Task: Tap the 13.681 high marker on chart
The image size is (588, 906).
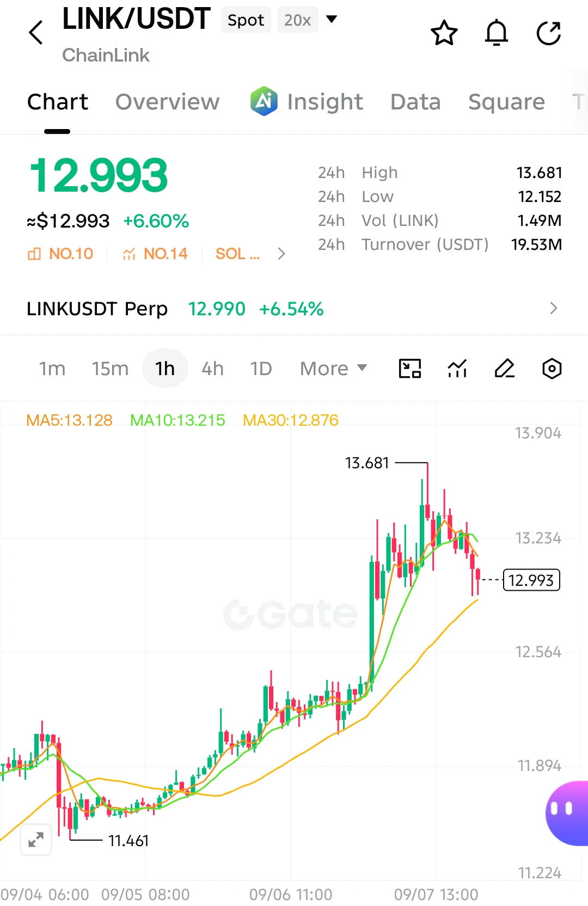Action: (x=367, y=463)
